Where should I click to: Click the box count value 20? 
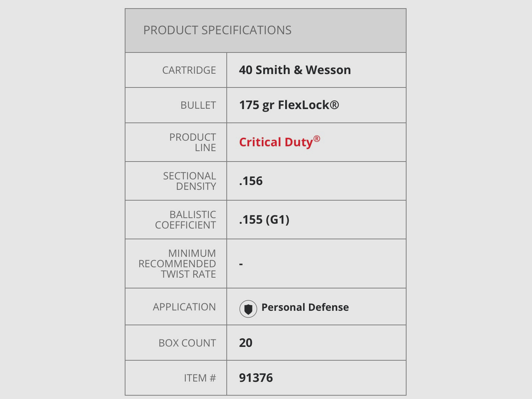[246, 343]
